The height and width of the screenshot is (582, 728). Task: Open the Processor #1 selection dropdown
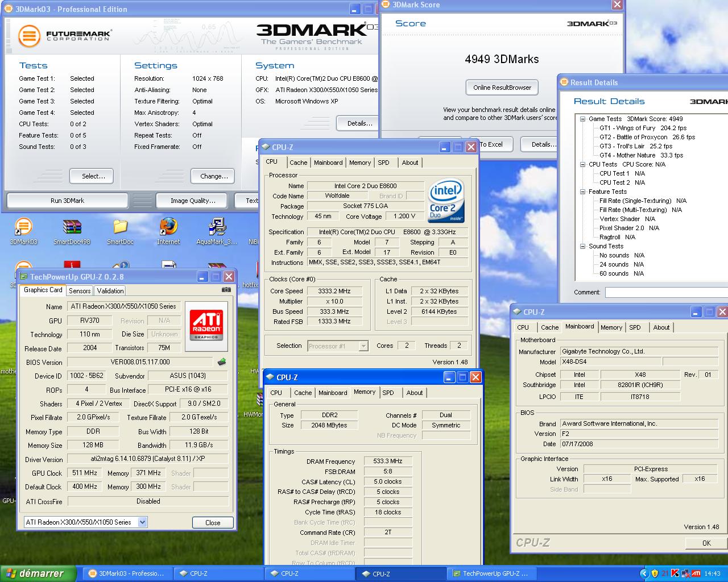[363, 346]
